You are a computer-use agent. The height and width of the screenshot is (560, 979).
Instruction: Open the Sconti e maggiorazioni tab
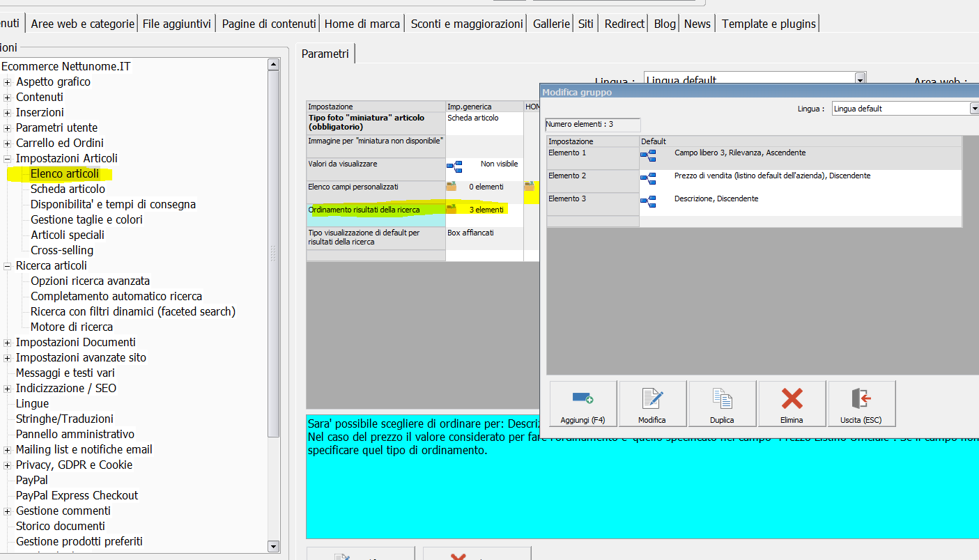(467, 24)
